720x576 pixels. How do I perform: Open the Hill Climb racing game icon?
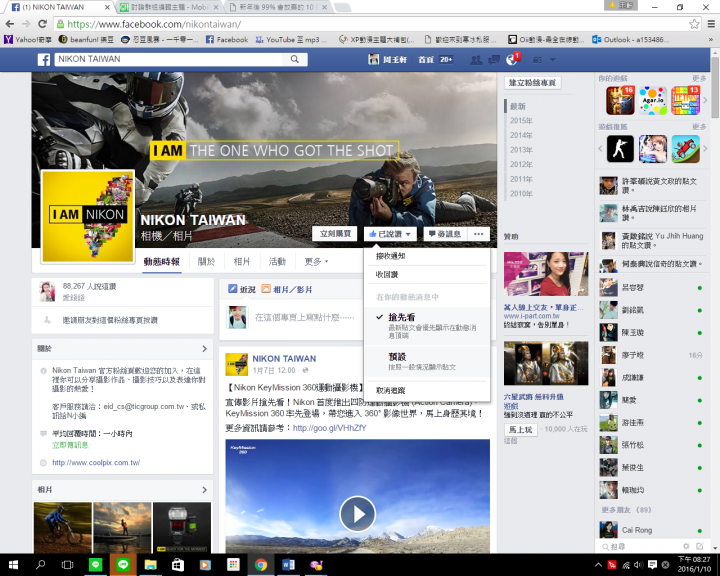(x=686, y=148)
